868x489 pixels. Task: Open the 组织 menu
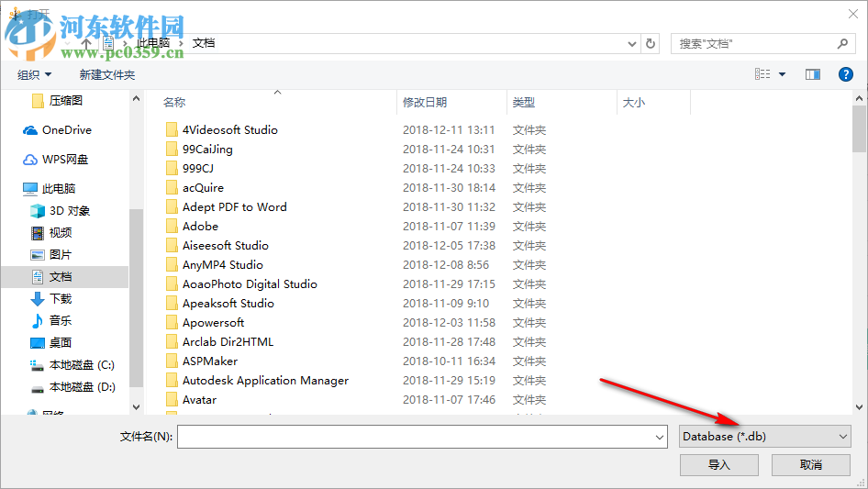34,74
